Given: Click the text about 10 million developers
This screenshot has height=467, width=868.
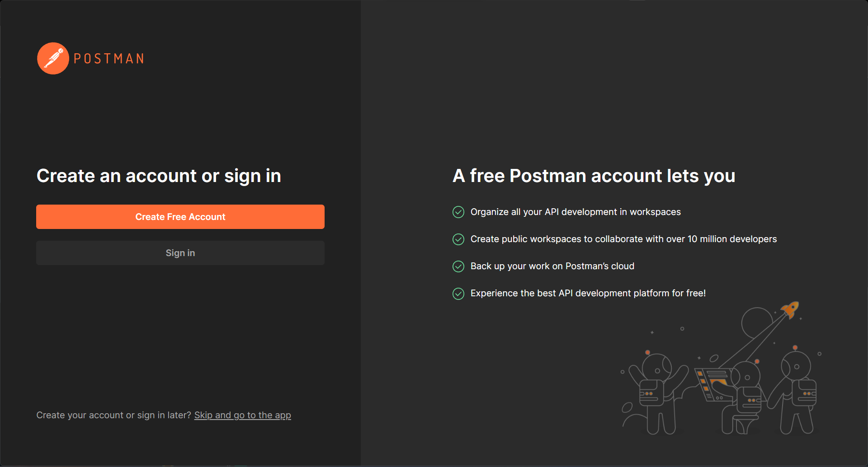Looking at the screenshot, I should pyautogui.click(x=623, y=239).
